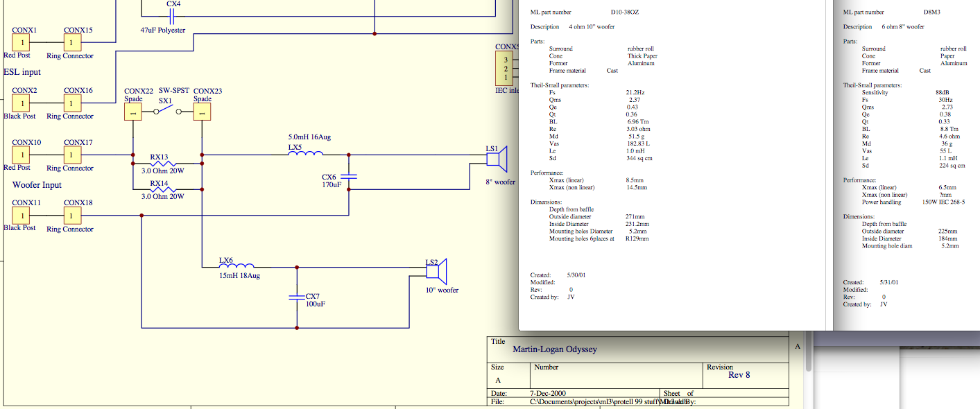Select the three-pin IEC inlet connector
The width and height of the screenshot is (980, 409).
click(506, 69)
